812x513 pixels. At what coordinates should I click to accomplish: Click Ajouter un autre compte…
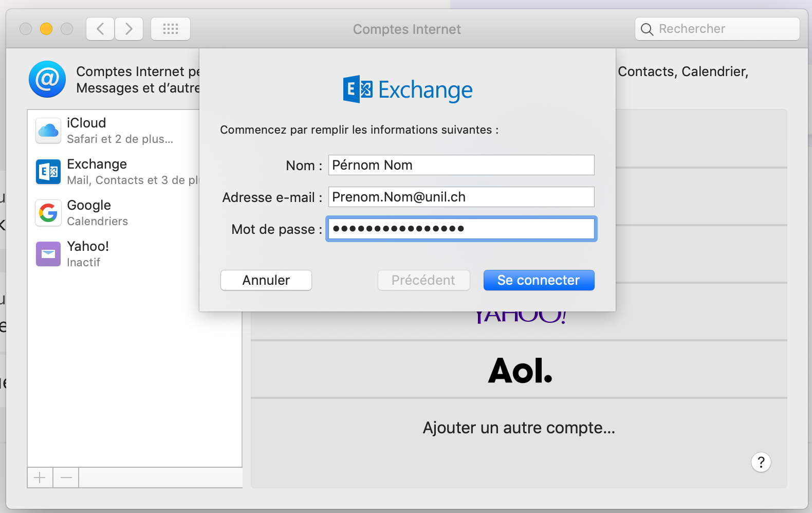(x=519, y=428)
